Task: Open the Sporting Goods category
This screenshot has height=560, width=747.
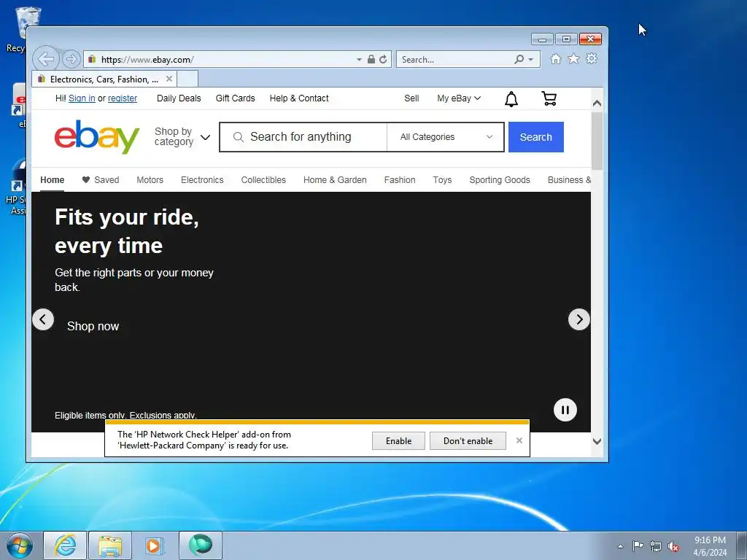Action: pyautogui.click(x=500, y=180)
